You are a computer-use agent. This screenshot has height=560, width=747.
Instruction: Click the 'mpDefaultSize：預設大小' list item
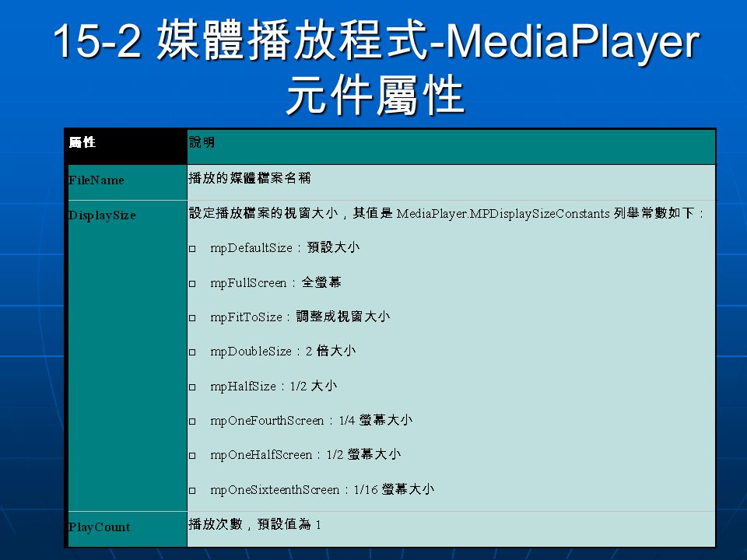coord(285,247)
